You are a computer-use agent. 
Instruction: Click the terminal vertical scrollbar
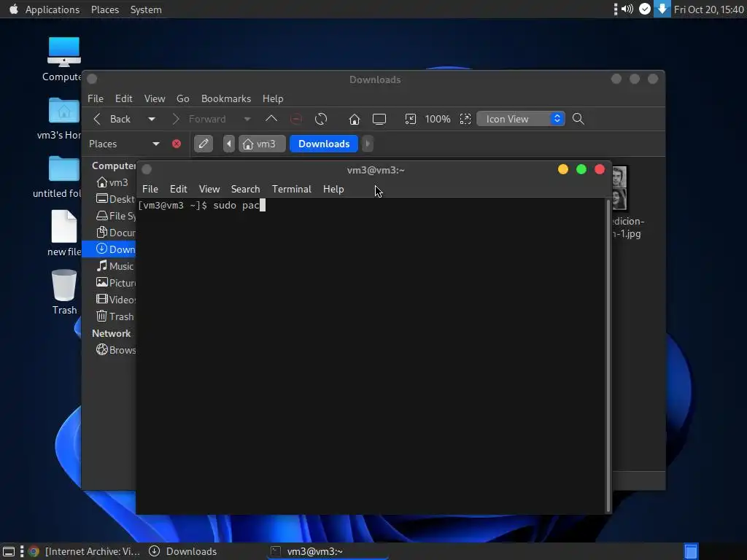pos(608,355)
